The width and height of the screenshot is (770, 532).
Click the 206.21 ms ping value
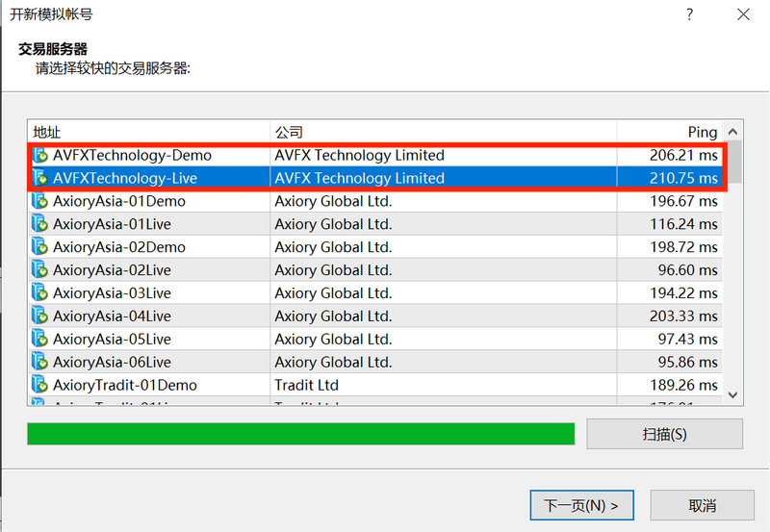click(683, 155)
